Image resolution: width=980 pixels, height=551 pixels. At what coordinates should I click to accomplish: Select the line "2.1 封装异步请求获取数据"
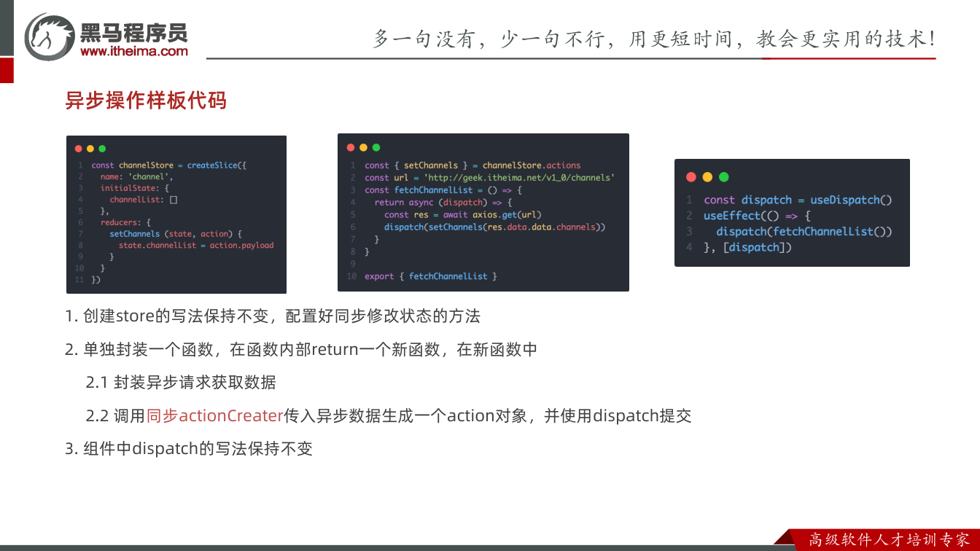pyautogui.click(x=181, y=382)
